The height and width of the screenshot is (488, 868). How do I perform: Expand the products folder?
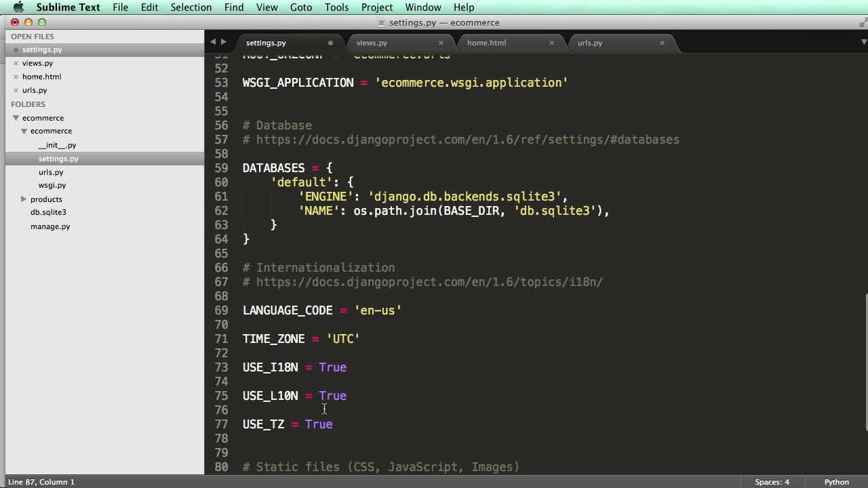click(x=24, y=199)
